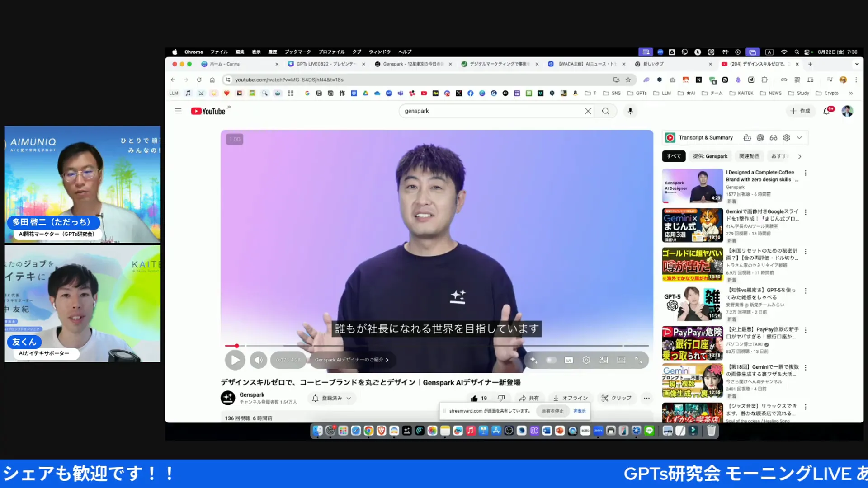Go to YouTube home via logo
868x488 pixels.
point(208,111)
